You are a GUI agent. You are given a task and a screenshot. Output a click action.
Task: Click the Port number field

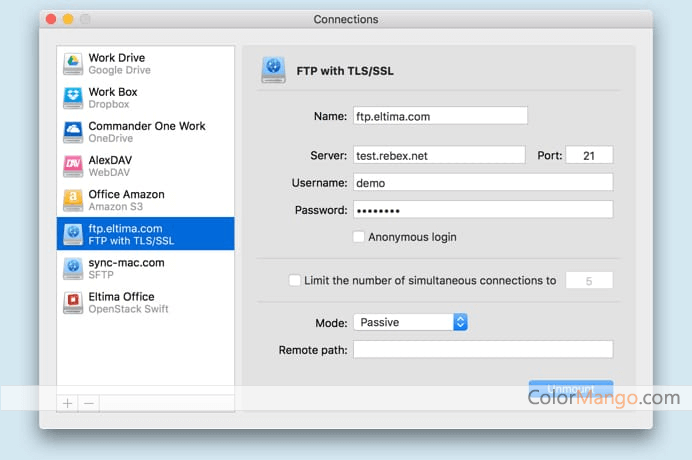pyautogui.click(x=589, y=155)
